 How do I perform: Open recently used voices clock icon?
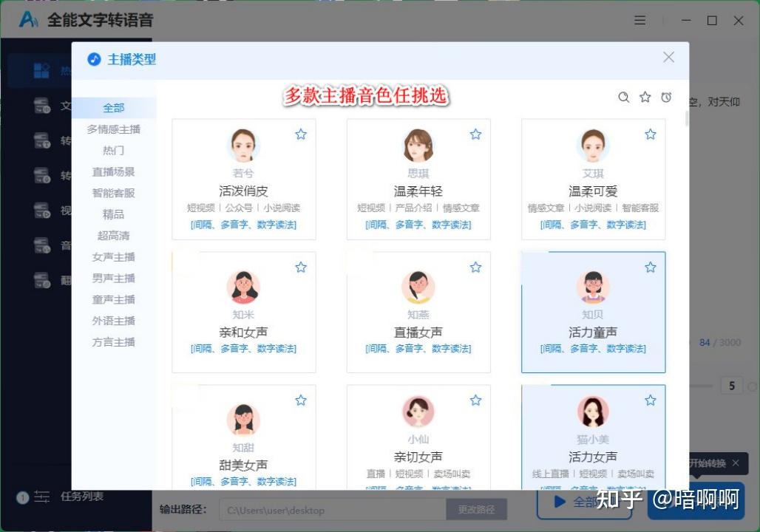(x=666, y=97)
